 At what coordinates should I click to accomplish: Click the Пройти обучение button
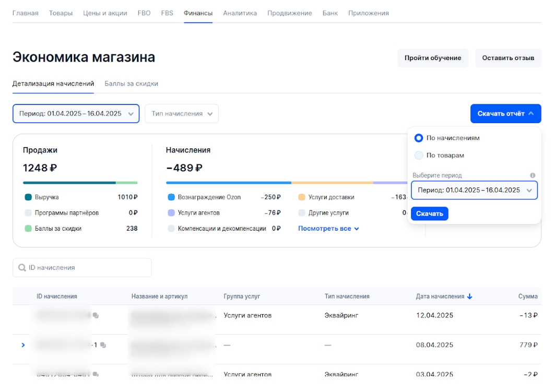point(433,58)
